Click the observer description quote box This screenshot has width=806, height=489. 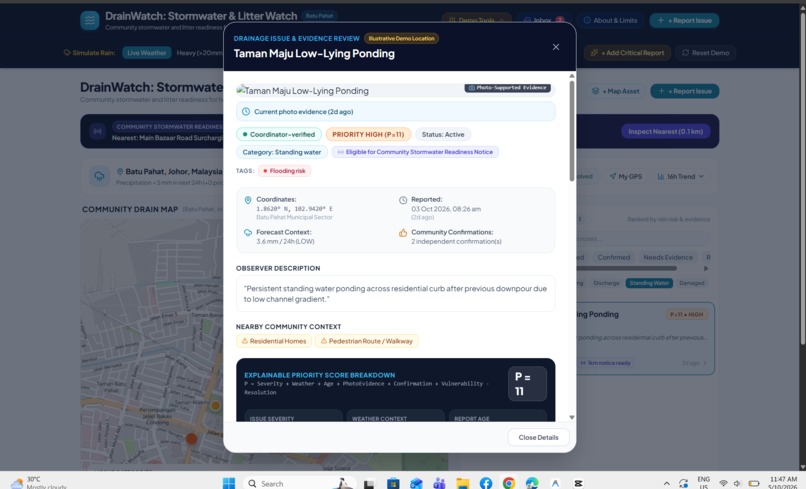(x=395, y=294)
